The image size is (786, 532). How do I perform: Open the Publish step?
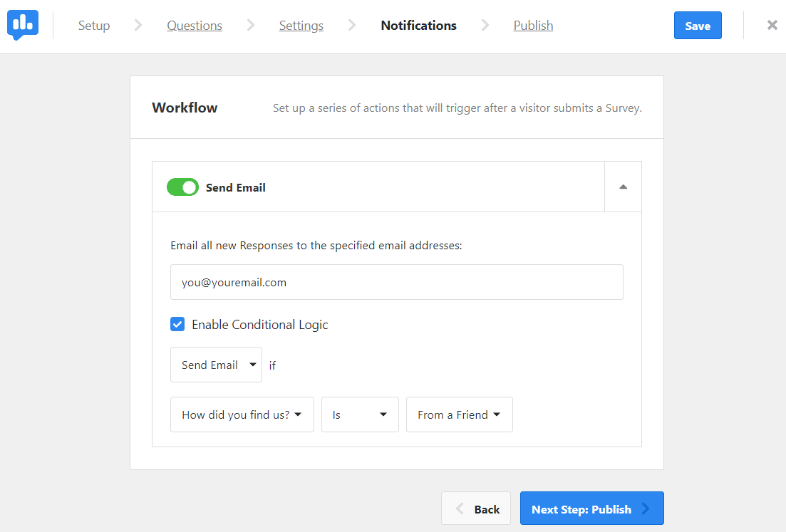pyautogui.click(x=533, y=25)
